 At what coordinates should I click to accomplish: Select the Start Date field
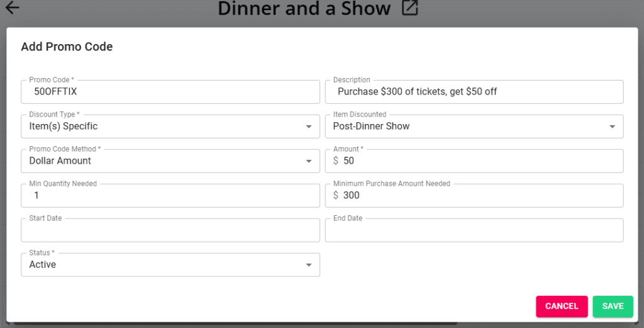point(170,230)
